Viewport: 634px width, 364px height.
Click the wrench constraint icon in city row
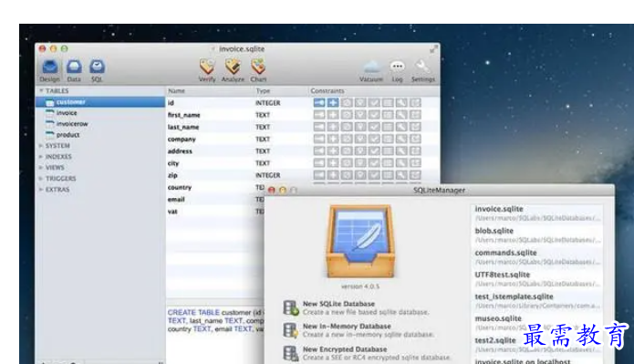pos(401,163)
